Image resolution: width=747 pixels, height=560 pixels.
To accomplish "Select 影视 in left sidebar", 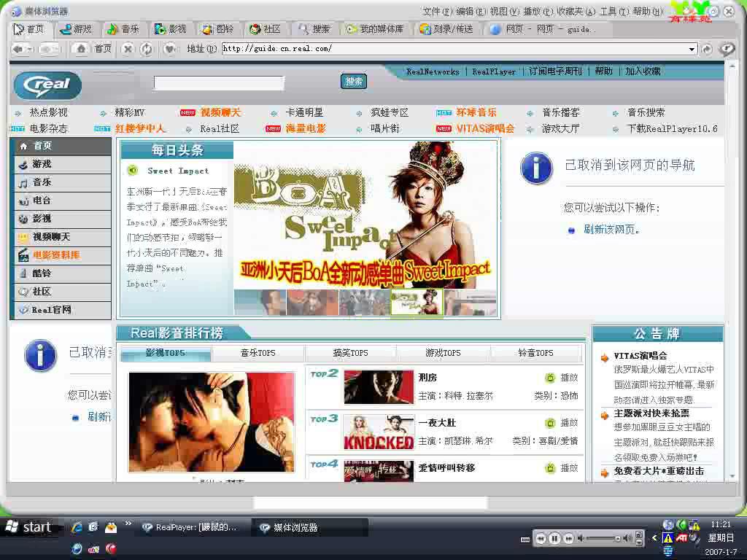I will [x=61, y=219].
